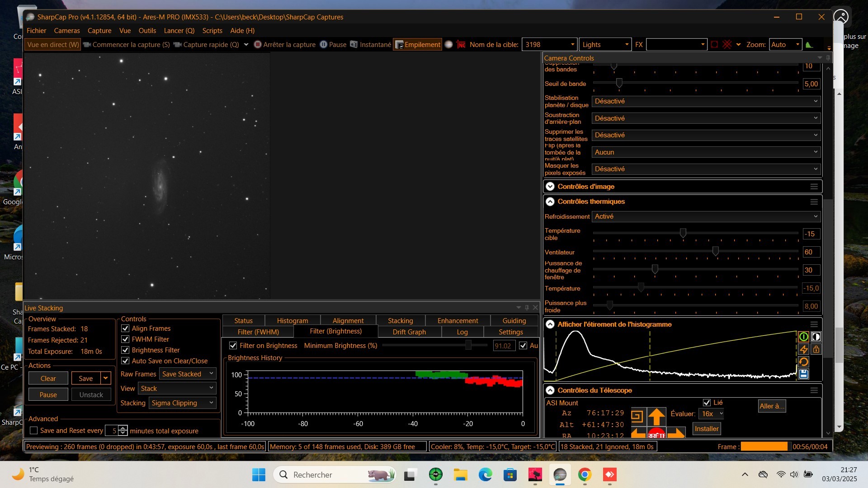This screenshot has width=868, height=488.
Task: Click the Contrôles d'image panel menu icon
Action: [x=814, y=187]
